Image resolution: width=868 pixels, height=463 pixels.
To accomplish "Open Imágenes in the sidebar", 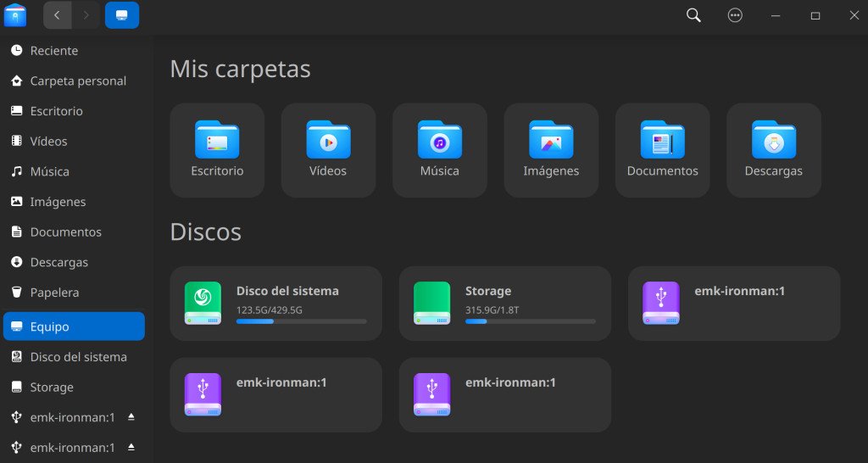I will (x=74, y=202).
